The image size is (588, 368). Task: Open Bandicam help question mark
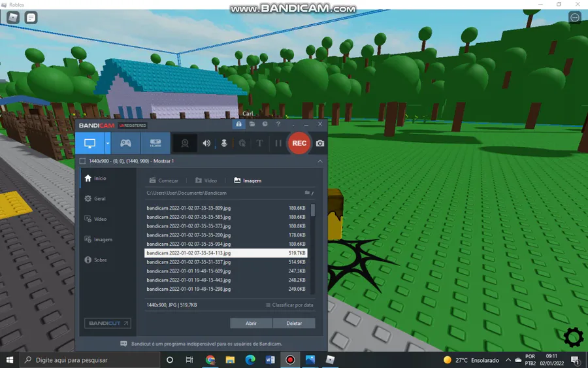278,124
